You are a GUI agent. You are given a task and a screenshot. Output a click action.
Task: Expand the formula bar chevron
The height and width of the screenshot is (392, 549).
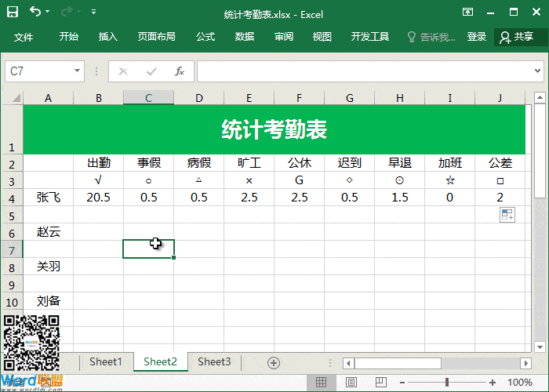pyautogui.click(x=537, y=71)
